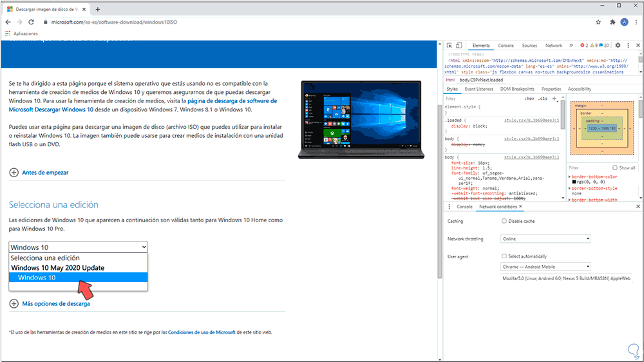Click the Styles filter input field
The image size is (644, 362).
coord(482,99)
